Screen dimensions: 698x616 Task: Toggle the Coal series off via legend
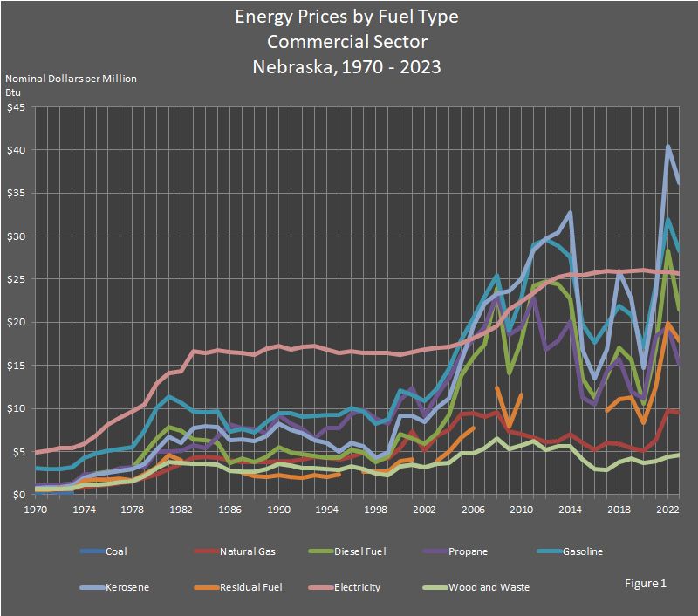(92, 551)
